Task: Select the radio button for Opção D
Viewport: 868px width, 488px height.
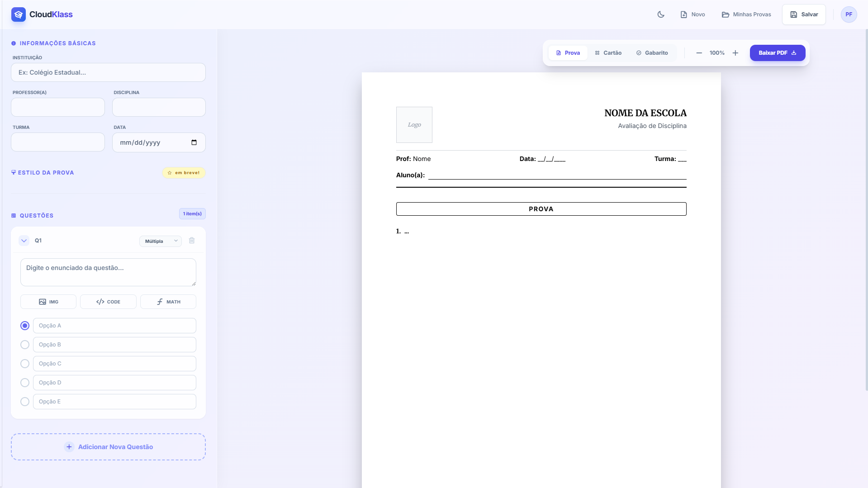Action: [25, 383]
